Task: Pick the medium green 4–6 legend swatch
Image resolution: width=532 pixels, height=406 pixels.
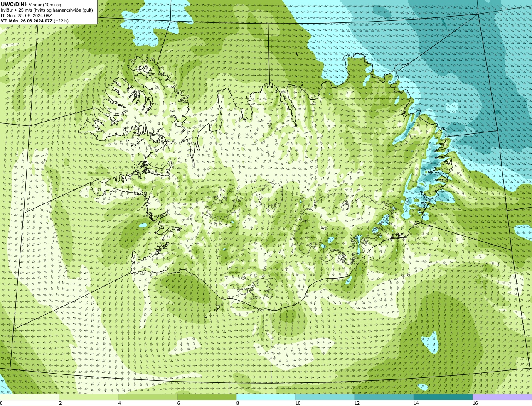Action: [148, 397]
